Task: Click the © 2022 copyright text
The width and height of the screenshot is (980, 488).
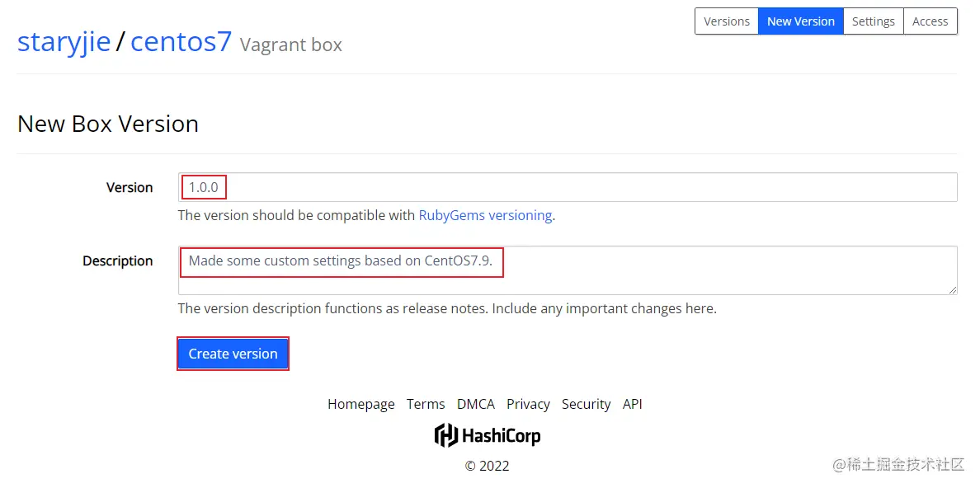Action: point(487,466)
